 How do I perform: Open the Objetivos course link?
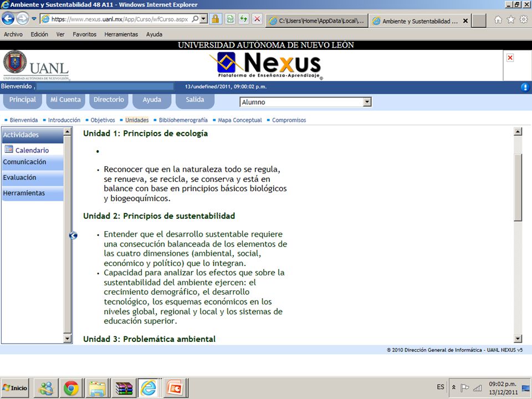point(103,120)
